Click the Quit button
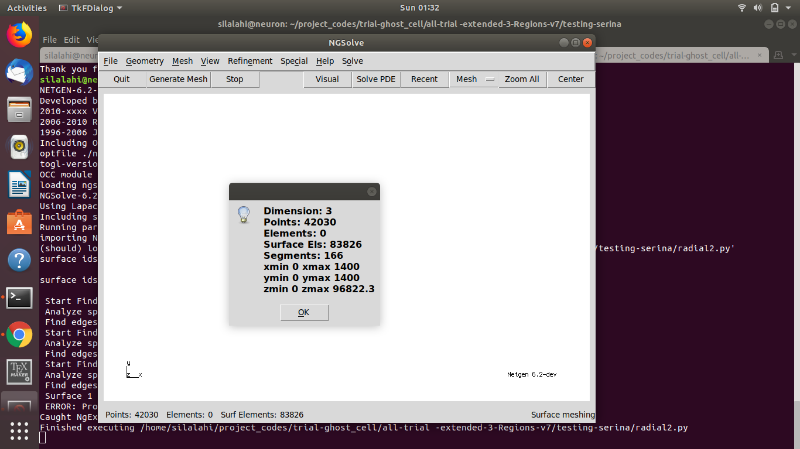Viewport: 800px width, 449px height. (x=121, y=79)
